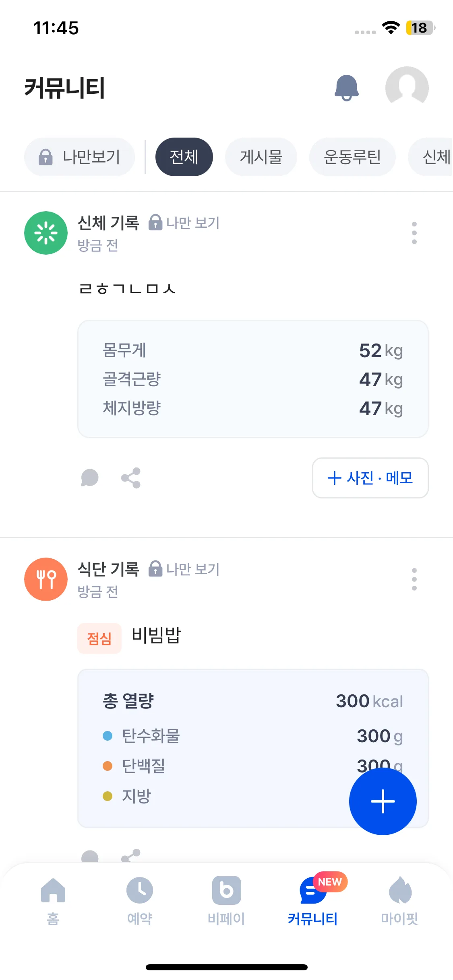Image resolution: width=453 pixels, height=980 pixels.
Task: Open the notifications bell
Action: coord(346,88)
